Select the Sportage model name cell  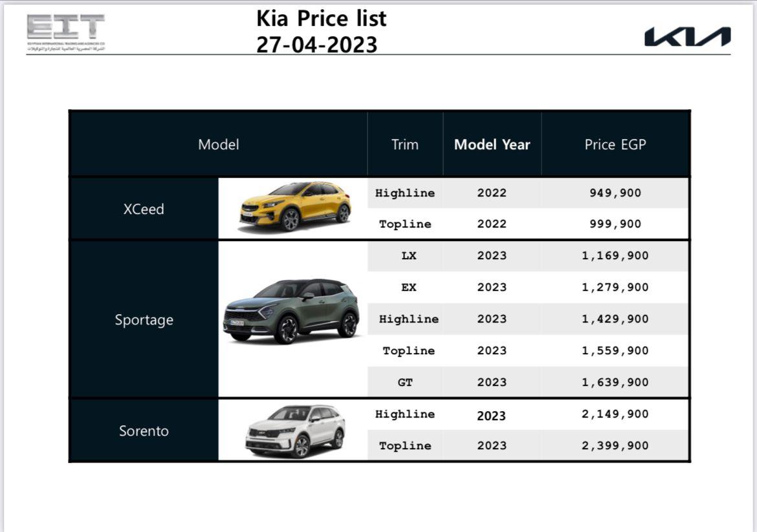144,320
